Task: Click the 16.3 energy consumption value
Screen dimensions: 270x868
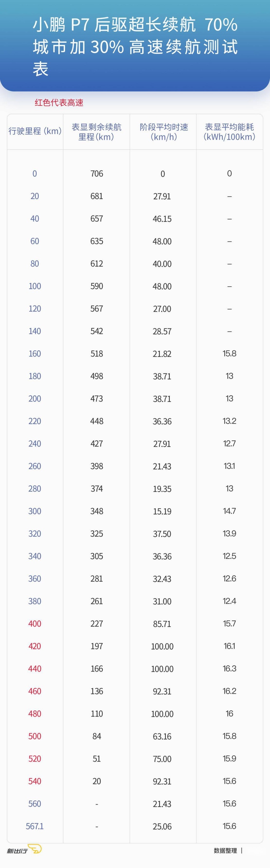Action: (229, 669)
